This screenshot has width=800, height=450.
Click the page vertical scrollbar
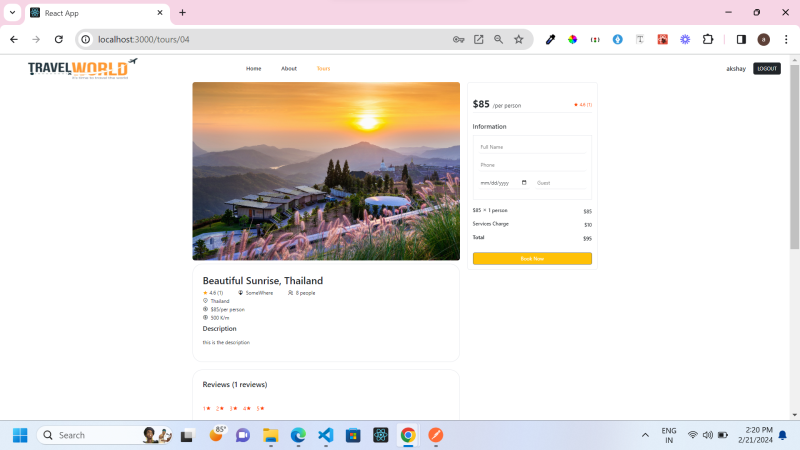794,157
